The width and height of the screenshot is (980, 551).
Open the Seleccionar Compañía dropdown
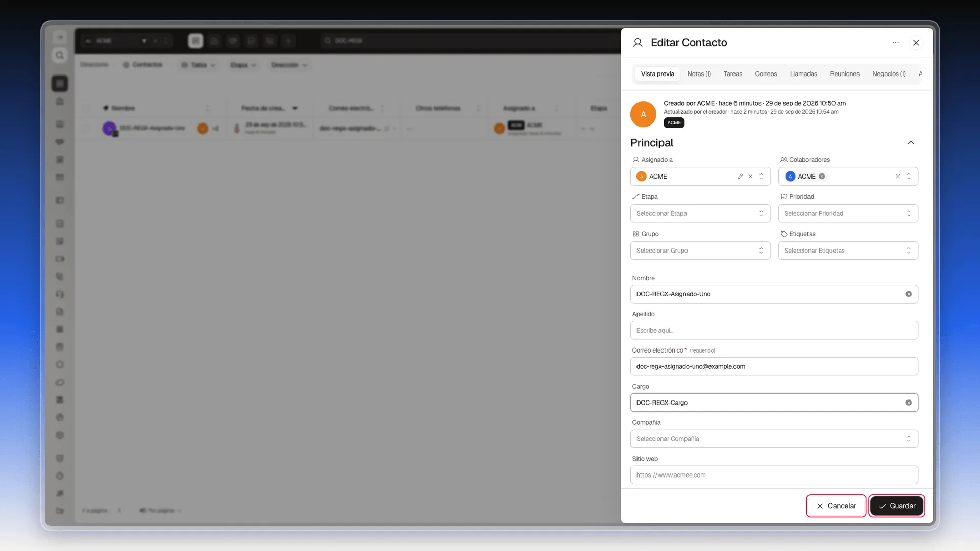coord(774,439)
